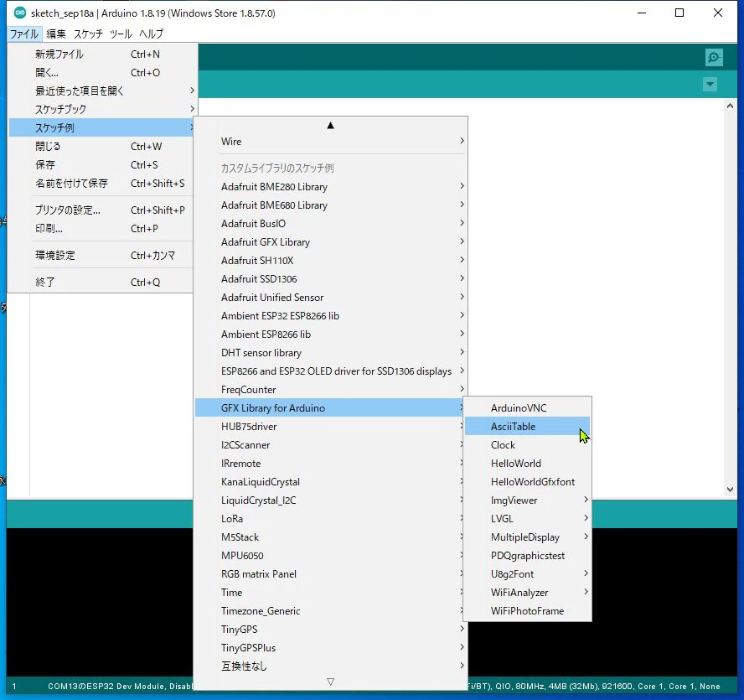744x700 pixels.
Task: Expand the LVGL examples submenu
Action: [527, 519]
